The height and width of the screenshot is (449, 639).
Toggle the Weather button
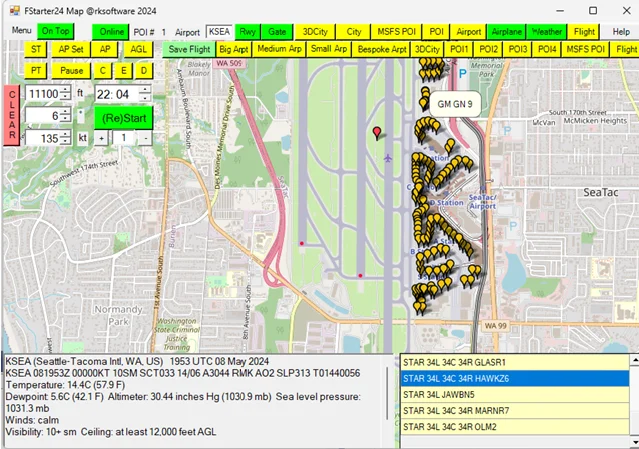coord(546,32)
